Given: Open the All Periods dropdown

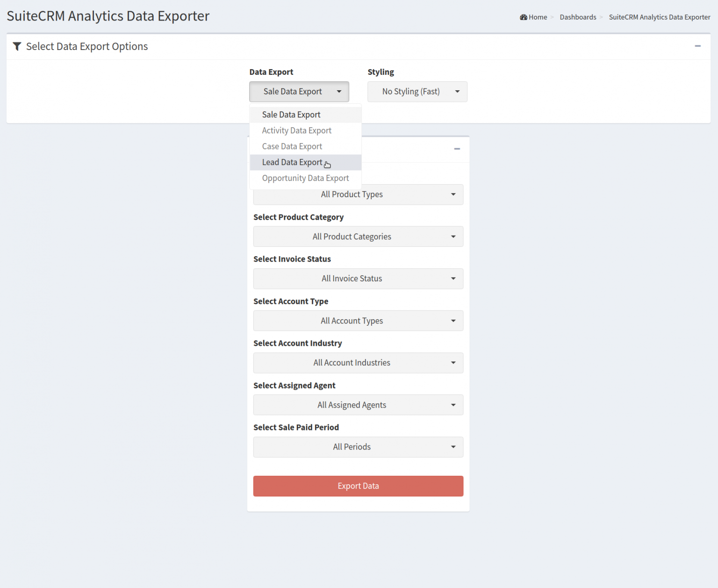Looking at the screenshot, I should [358, 447].
